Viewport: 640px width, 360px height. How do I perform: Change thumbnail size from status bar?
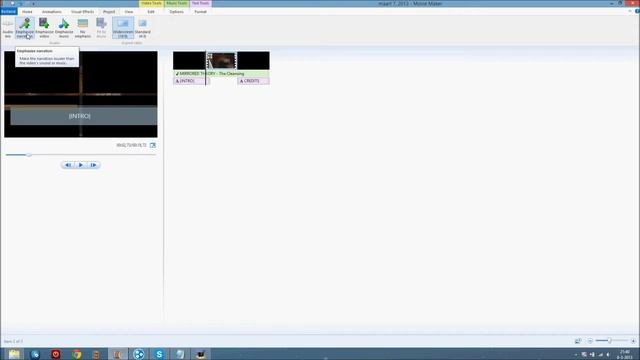click(x=578, y=341)
